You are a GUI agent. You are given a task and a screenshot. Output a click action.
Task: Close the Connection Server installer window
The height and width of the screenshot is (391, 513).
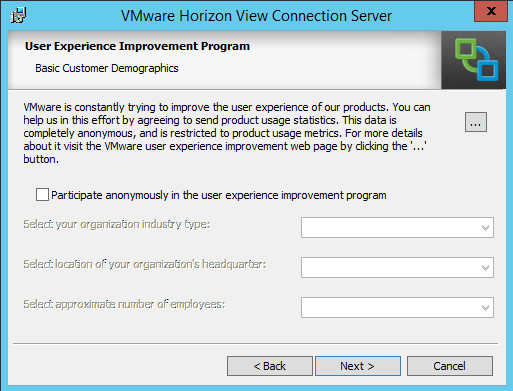click(491, 11)
